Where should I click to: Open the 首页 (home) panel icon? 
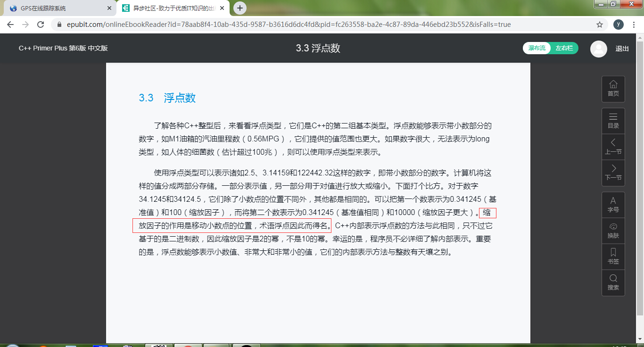613,89
